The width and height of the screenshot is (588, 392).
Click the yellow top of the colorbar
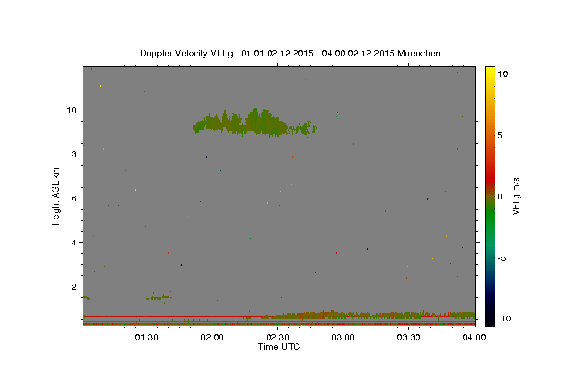coord(490,71)
